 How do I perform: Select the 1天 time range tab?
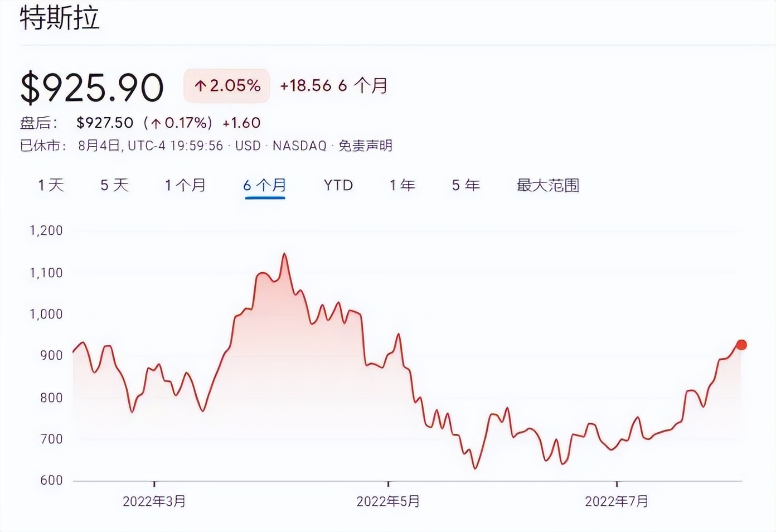coord(51,185)
